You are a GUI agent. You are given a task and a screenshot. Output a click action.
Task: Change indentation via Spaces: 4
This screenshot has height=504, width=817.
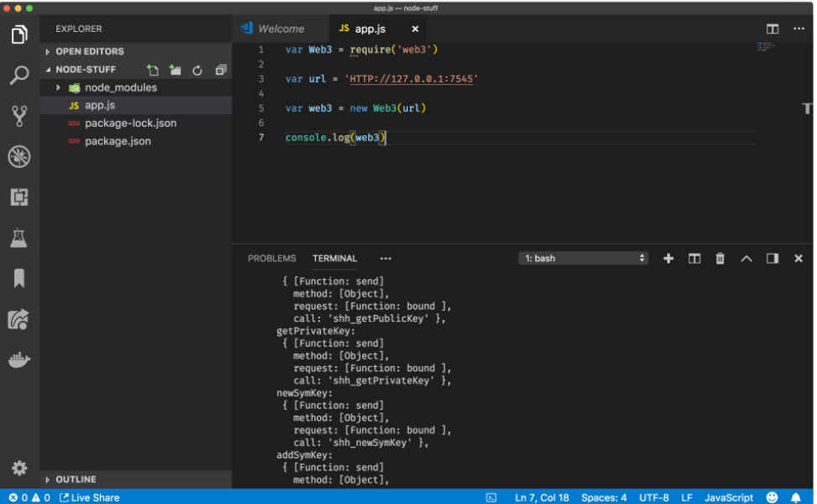point(604,497)
